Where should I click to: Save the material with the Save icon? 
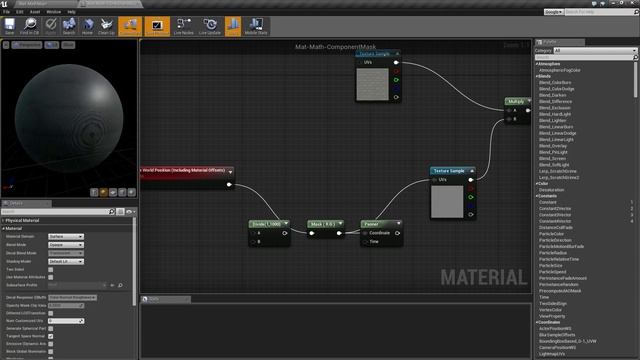click(x=9, y=26)
